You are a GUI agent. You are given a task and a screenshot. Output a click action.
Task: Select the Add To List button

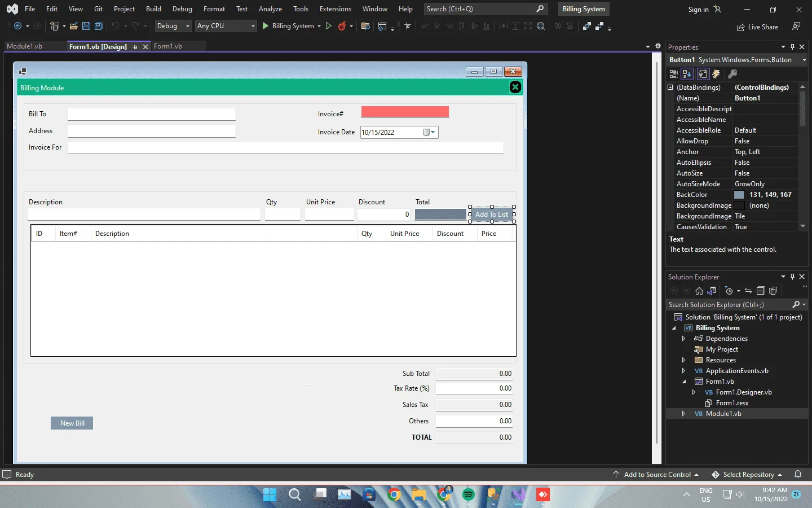[x=492, y=214]
